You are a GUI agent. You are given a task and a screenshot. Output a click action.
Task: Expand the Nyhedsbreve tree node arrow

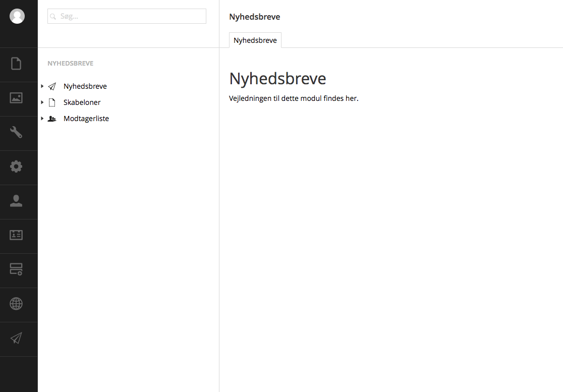tap(42, 86)
